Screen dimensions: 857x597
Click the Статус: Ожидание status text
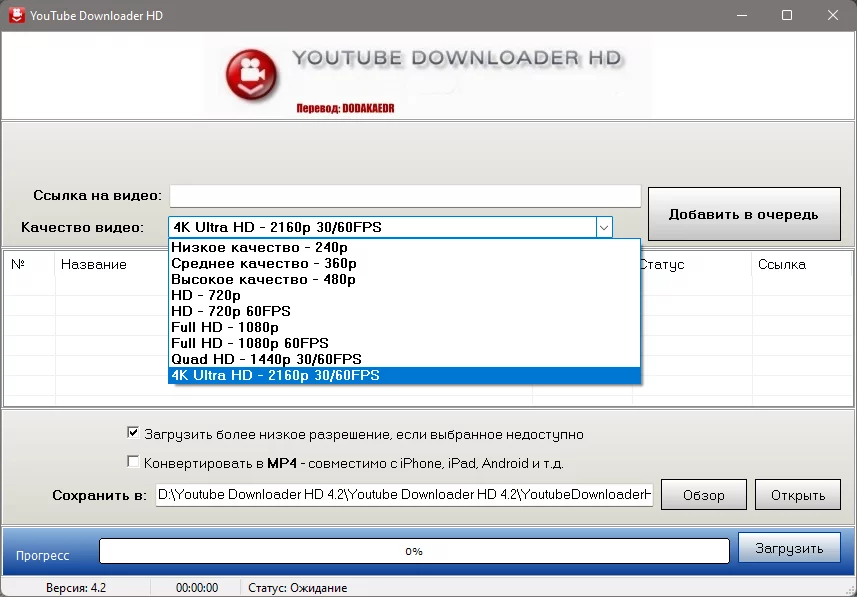tap(297, 588)
